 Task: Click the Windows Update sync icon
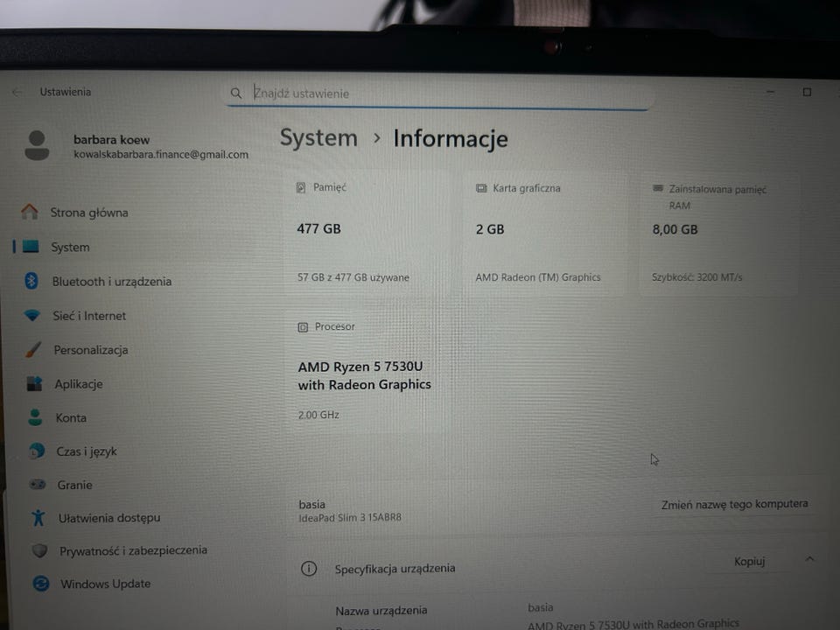41,584
